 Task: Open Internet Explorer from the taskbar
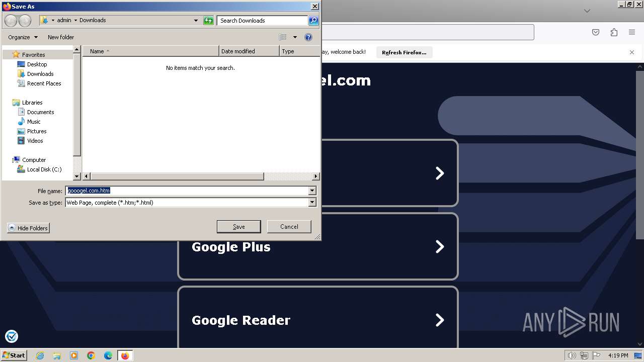[40, 355]
